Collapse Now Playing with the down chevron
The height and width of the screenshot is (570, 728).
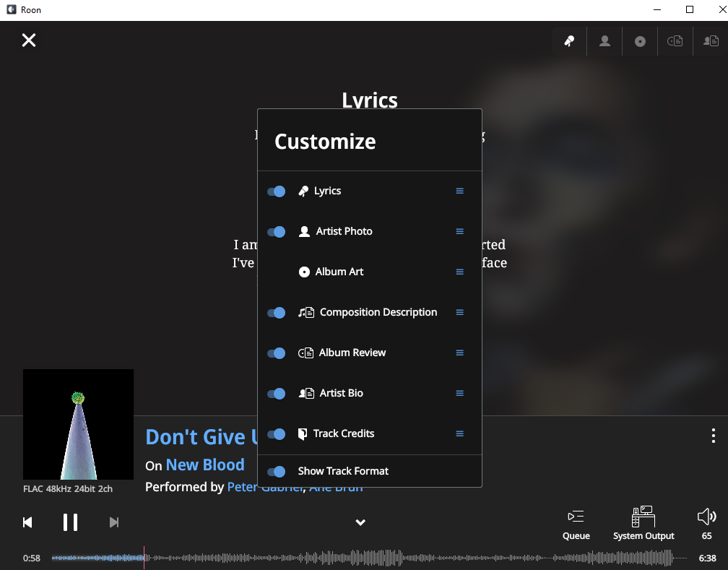[360, 522]
